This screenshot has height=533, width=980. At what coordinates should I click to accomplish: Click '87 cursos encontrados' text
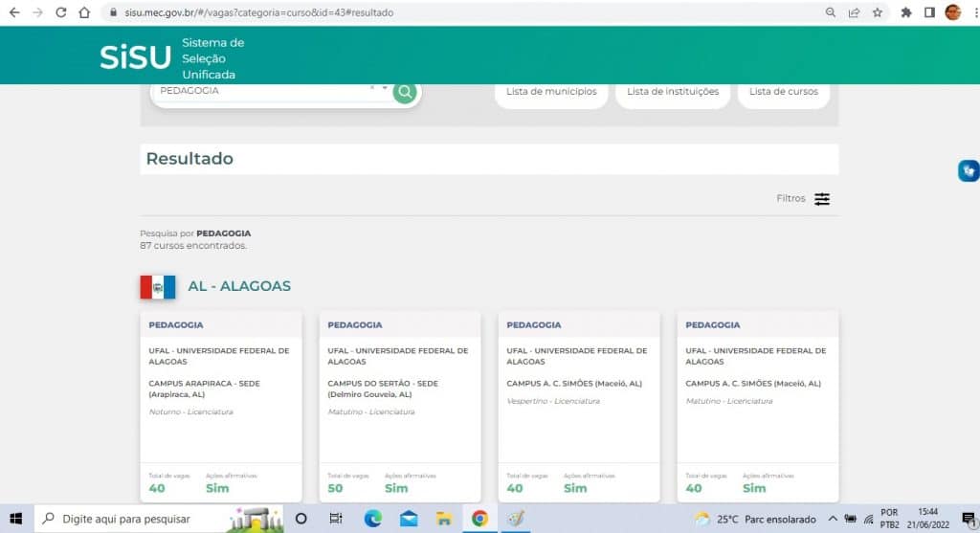point(193,246)
